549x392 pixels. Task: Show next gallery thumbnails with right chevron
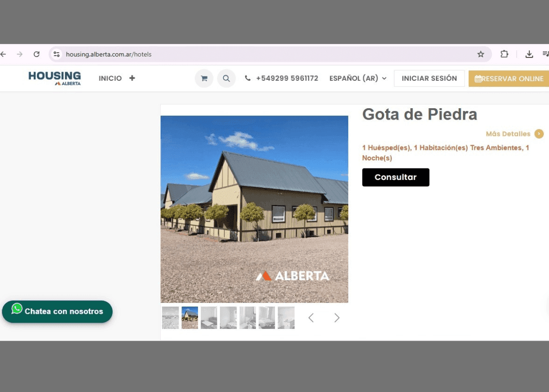click(337, 318)
